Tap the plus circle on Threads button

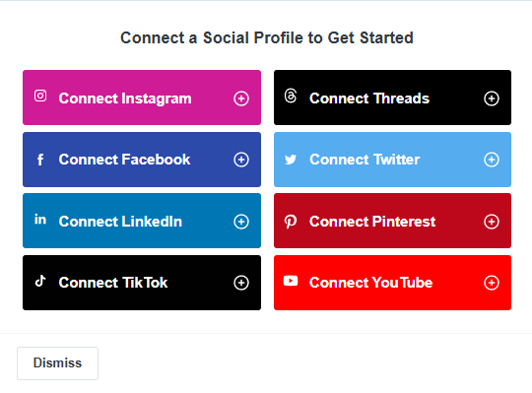point(492,98)
